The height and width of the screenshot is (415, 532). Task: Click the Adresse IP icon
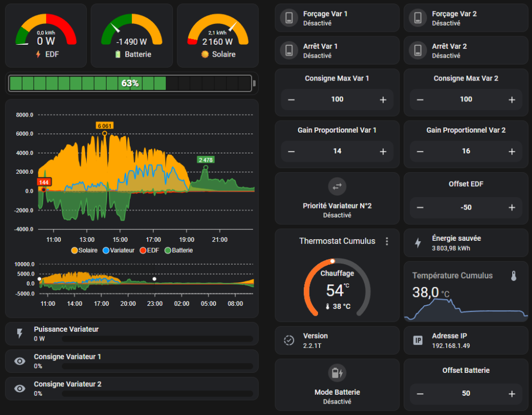click(x=418, y=340)
